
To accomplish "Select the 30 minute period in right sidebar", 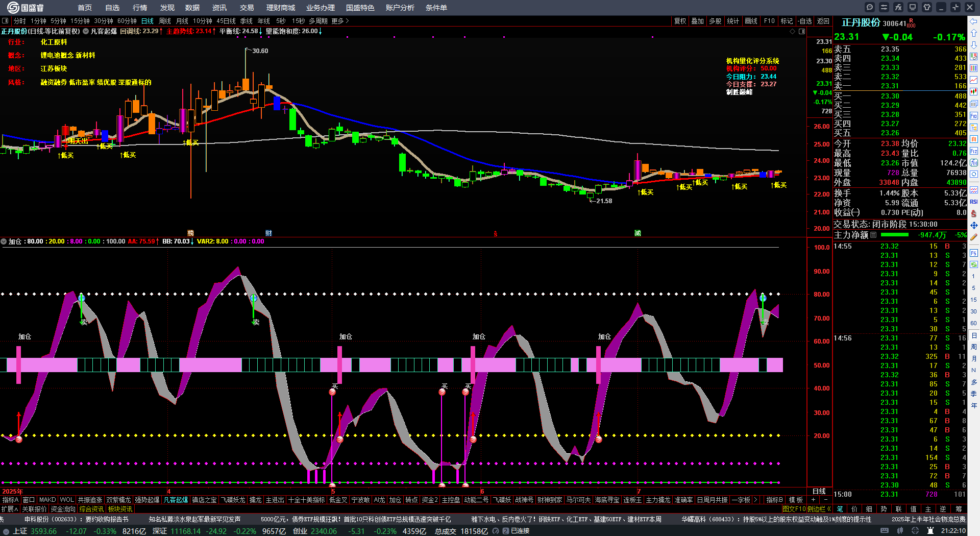I will (974, 311).
